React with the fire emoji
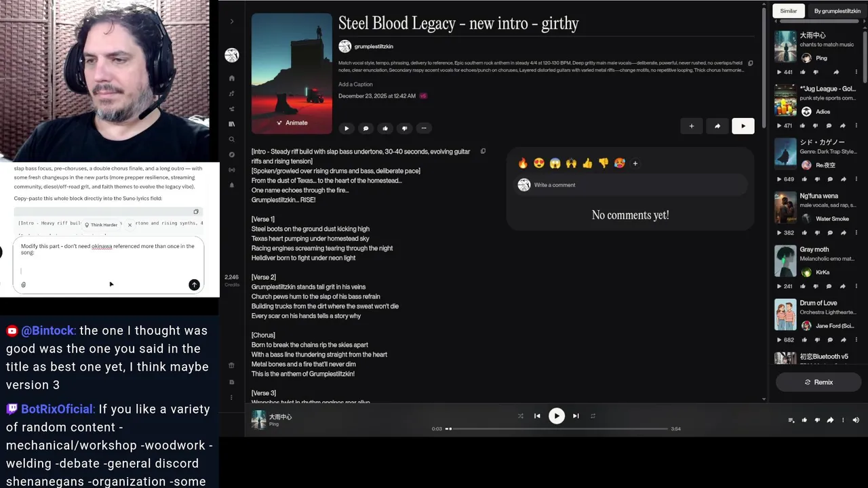Screen dimensions: 868x488 pos(523,163)
